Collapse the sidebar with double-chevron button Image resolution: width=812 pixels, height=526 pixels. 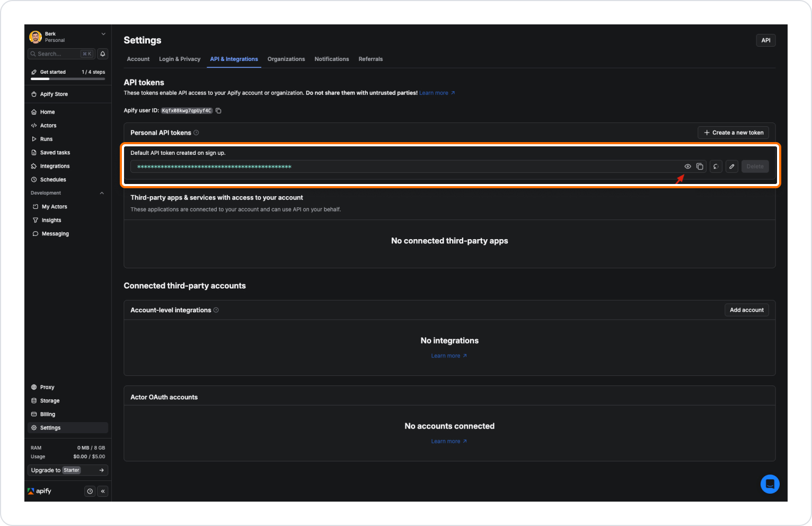click(x=103, y=492)
